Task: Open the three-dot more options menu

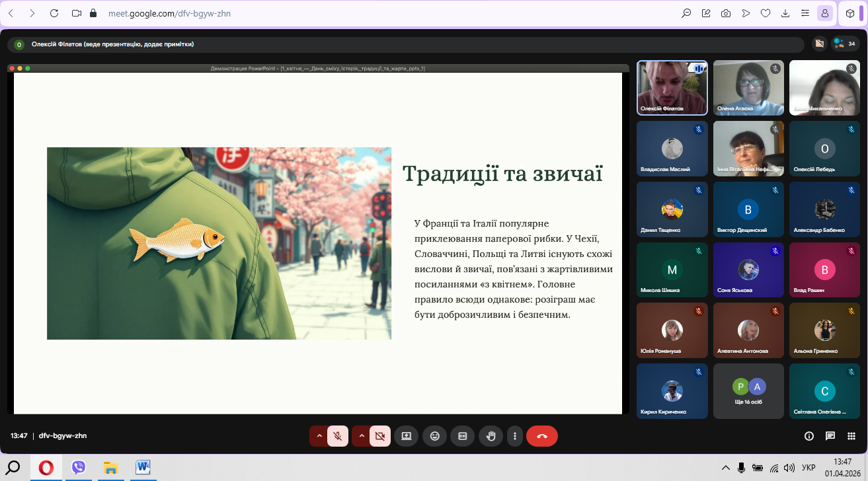Action: [515, 436]
